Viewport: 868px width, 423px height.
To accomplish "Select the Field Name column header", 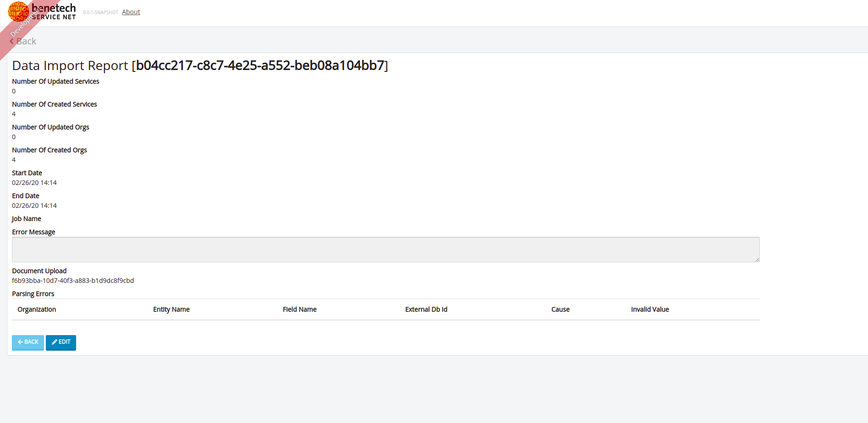I will coord(300,309).
